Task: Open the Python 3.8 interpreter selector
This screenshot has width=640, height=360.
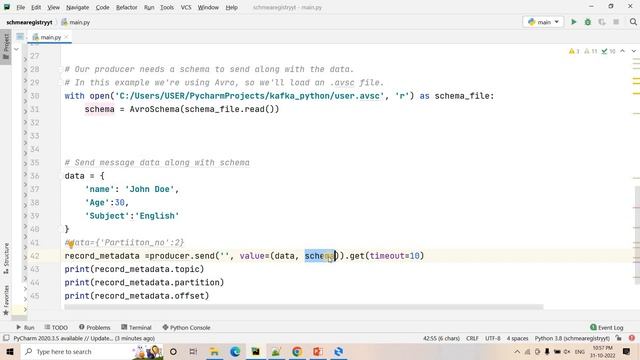Action: pyautogui.click(x=572, y=338)
